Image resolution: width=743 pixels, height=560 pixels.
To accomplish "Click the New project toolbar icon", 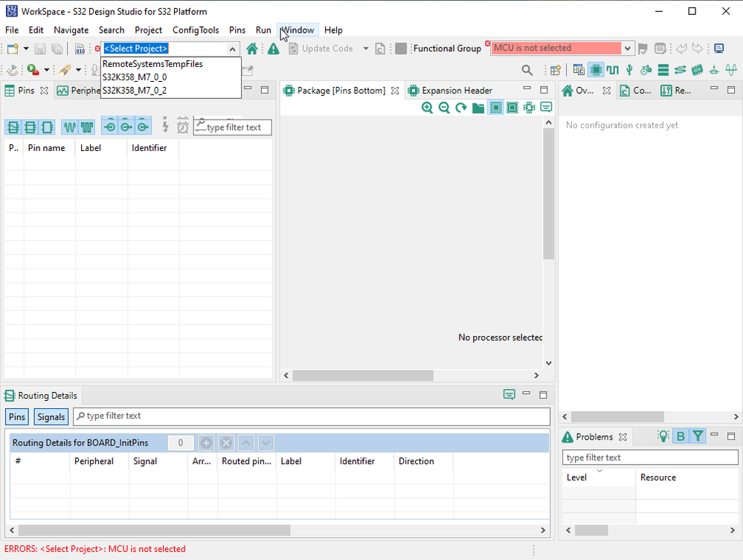I will click(13, 48).
